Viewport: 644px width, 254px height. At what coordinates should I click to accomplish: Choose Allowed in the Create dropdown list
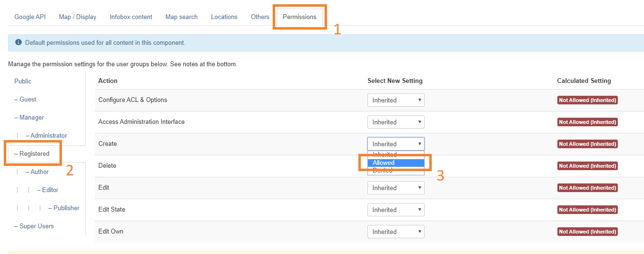(x=396, y=163)
